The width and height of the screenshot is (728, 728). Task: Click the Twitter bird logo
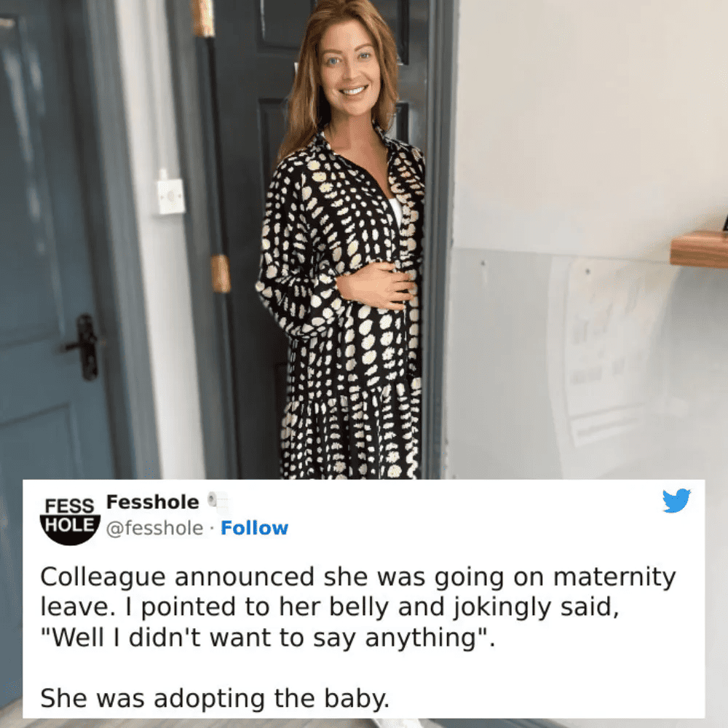coord(676,500)
